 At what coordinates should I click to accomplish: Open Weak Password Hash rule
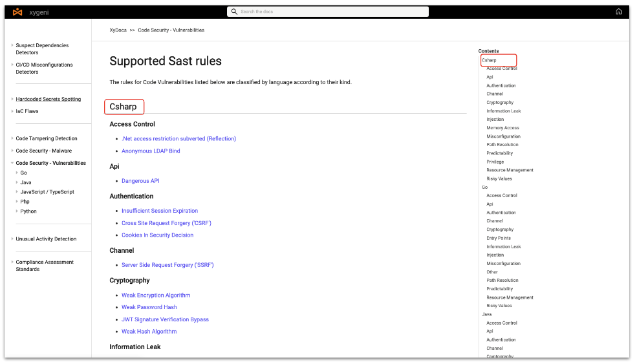149,307
